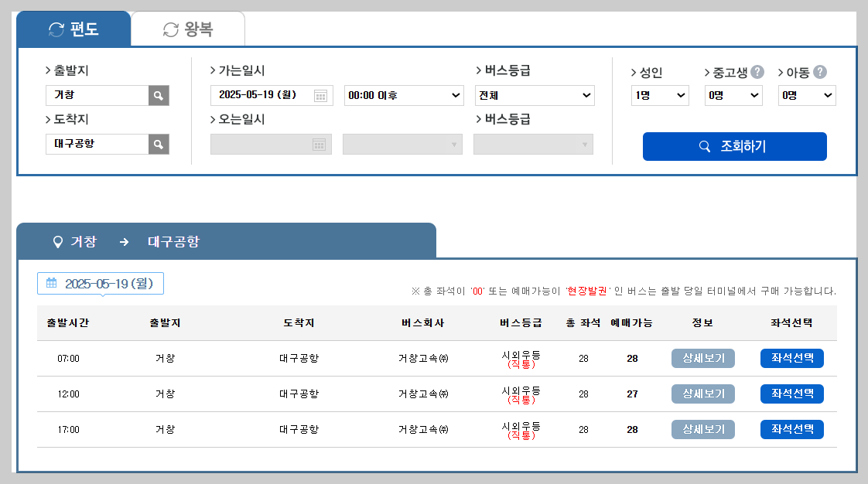Click the red 현장발권 notice text

[586, 291]
